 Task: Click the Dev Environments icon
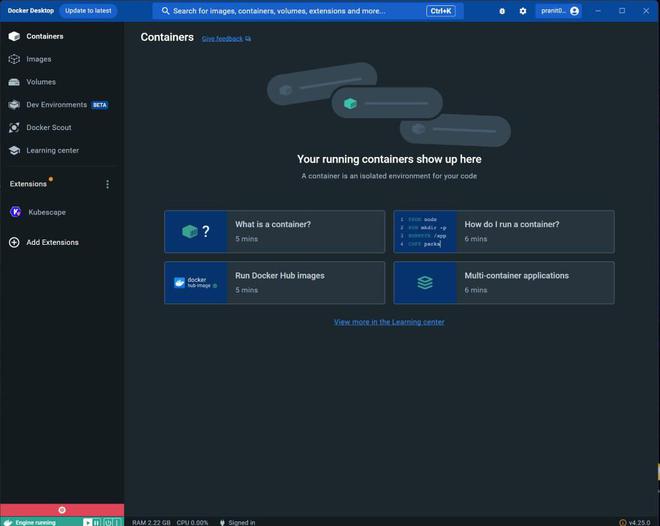[x=14, y=105]
